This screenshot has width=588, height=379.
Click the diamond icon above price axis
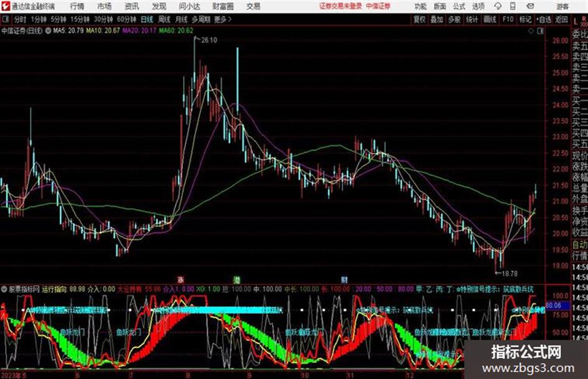point(531,31)
